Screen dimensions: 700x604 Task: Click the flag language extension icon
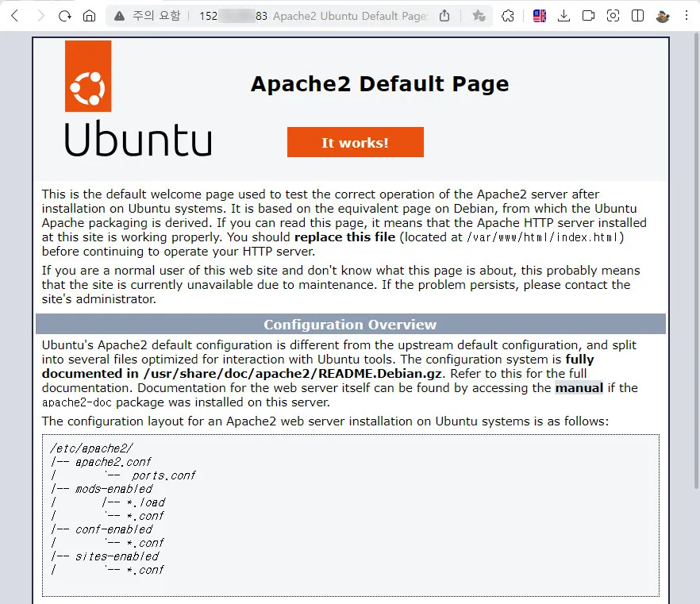[x=540, y=16]
